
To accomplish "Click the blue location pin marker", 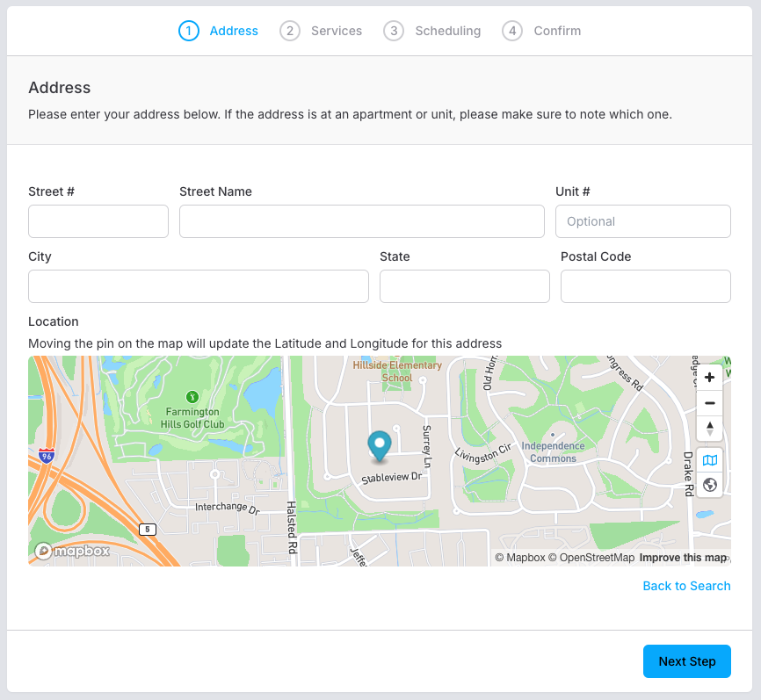I will [379, 446].
